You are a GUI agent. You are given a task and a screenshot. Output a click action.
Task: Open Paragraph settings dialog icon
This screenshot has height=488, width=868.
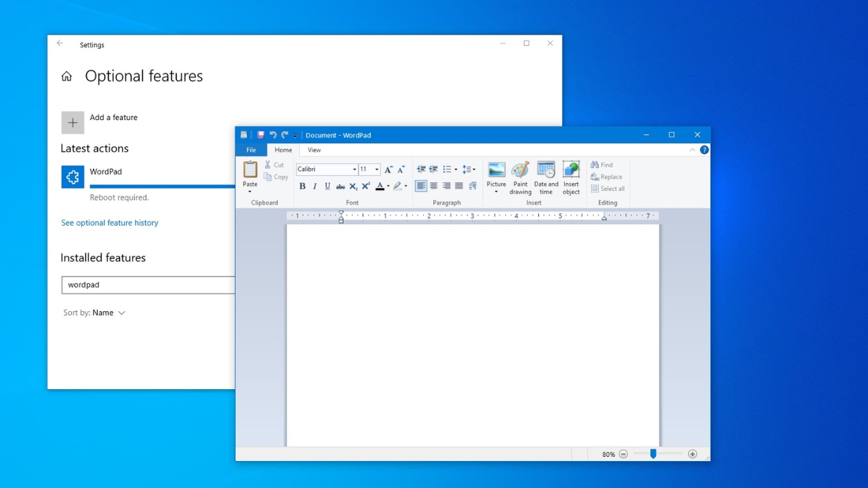pos(473,186)
